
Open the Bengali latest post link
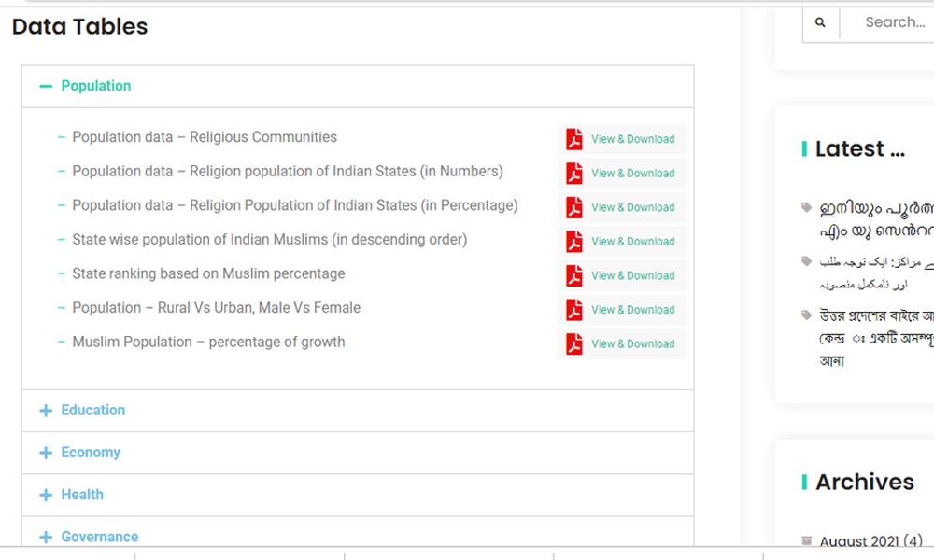pos(875,337)
